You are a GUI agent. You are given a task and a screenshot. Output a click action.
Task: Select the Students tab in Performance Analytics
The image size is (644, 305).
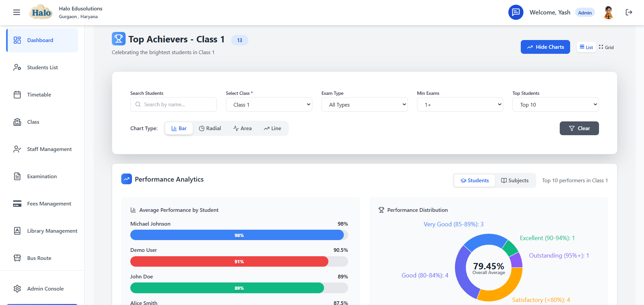(474, 180)
